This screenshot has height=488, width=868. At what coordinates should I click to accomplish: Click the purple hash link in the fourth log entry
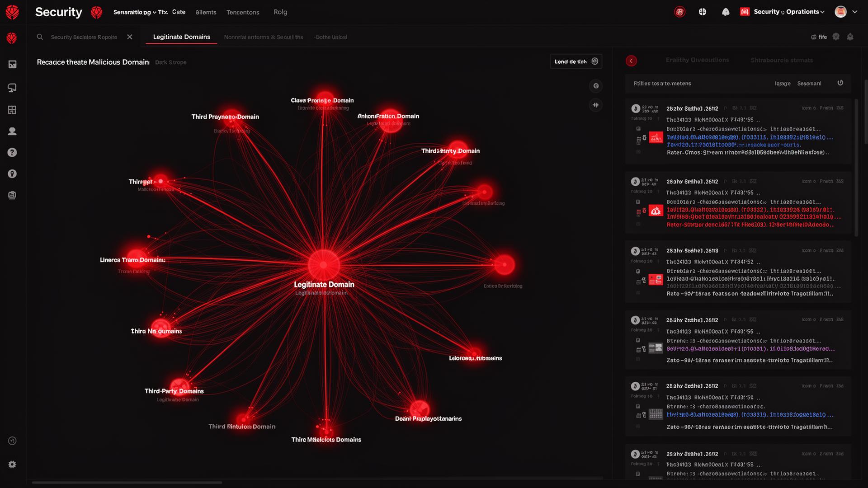pos(750,349)
